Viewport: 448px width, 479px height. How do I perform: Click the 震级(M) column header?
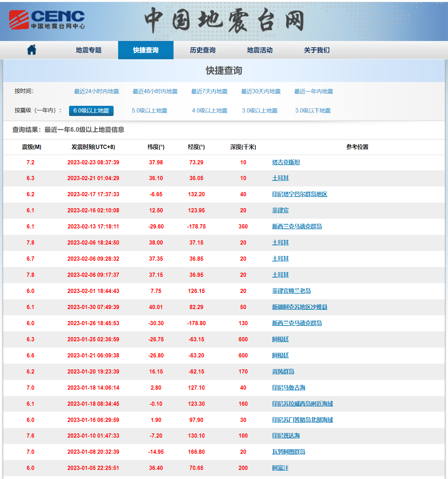32,147
